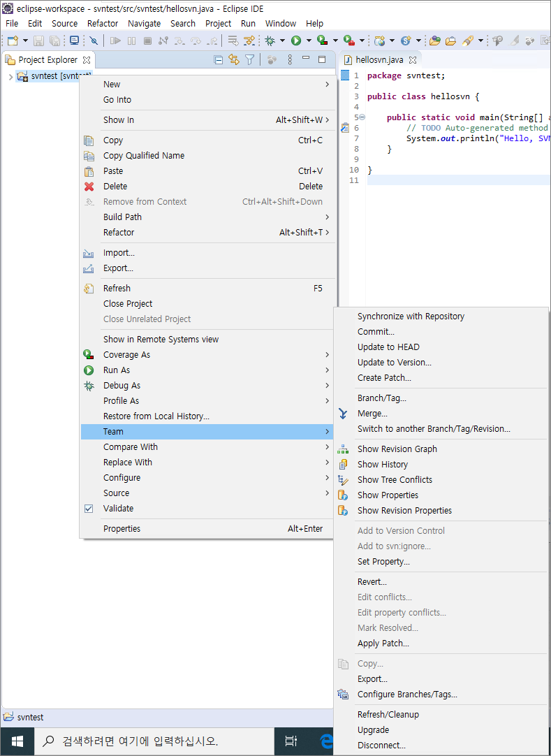Open the Search toolbar dropdown arrow

[480, 41]
